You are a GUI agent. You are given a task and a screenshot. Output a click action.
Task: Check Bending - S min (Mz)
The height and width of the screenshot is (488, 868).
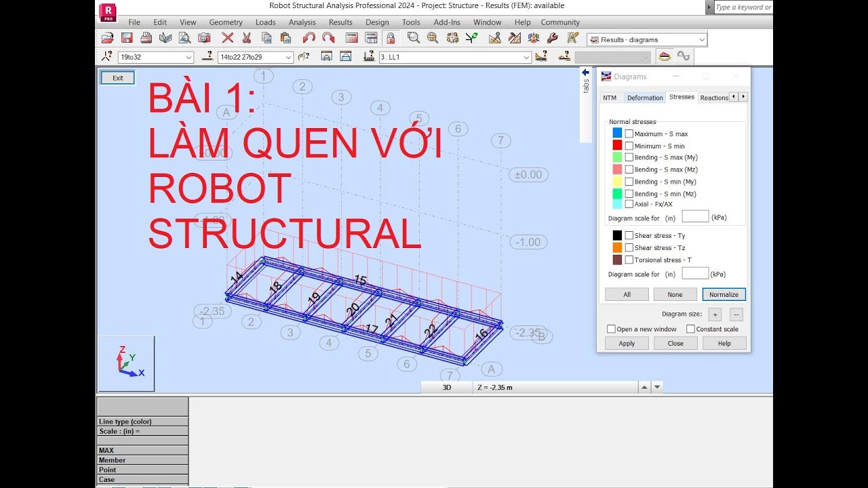pos(629,194)
